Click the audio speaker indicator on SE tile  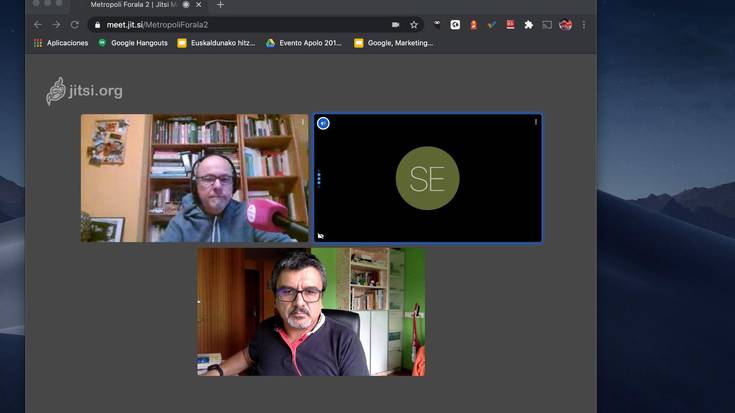[323, 123]
